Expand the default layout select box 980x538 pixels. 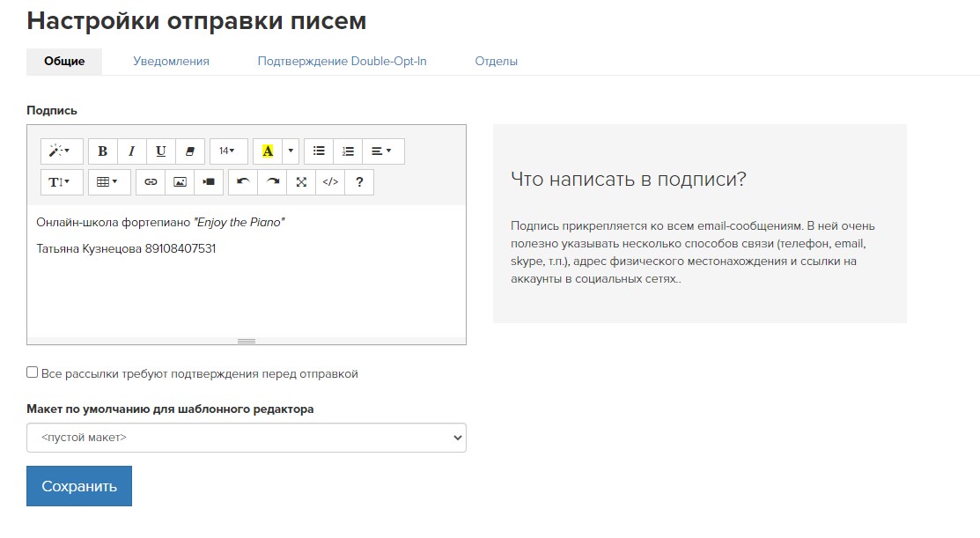(247, 438)
